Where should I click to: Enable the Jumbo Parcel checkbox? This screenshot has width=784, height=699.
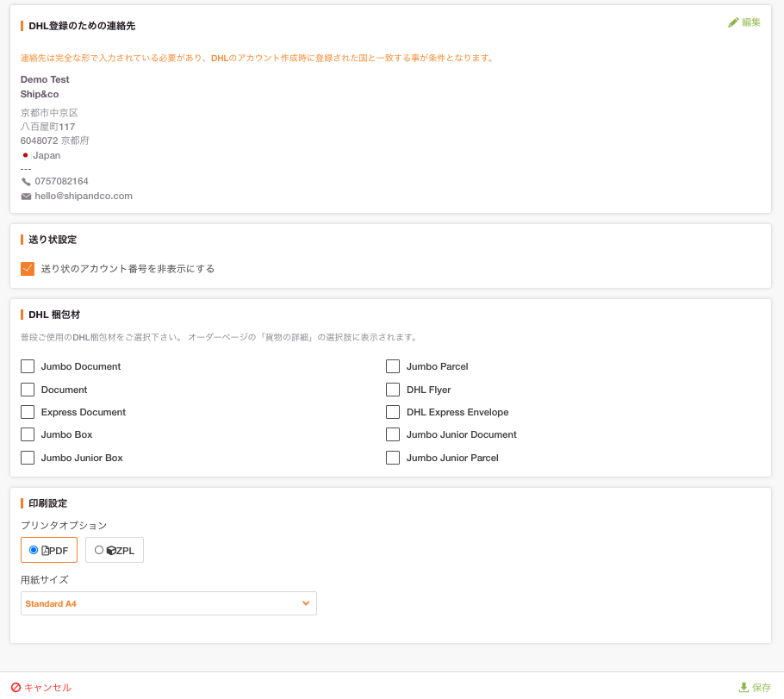tap(393, 366)
